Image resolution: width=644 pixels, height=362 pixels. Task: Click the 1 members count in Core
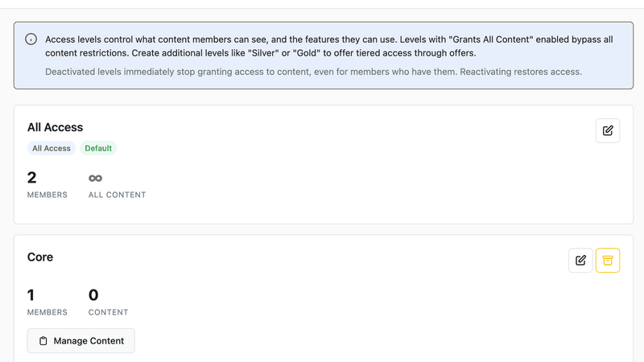click(x=31, y=295)
